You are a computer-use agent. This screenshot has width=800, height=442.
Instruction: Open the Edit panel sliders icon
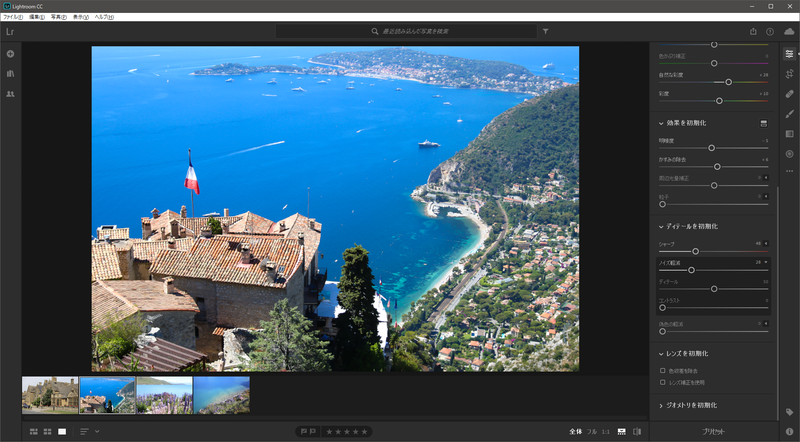coord(789,54)
